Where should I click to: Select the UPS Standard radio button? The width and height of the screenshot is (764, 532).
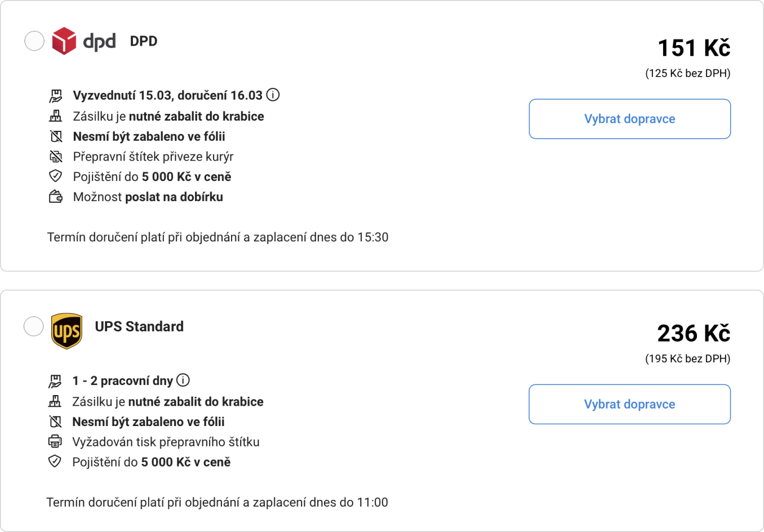click(34, 326)
